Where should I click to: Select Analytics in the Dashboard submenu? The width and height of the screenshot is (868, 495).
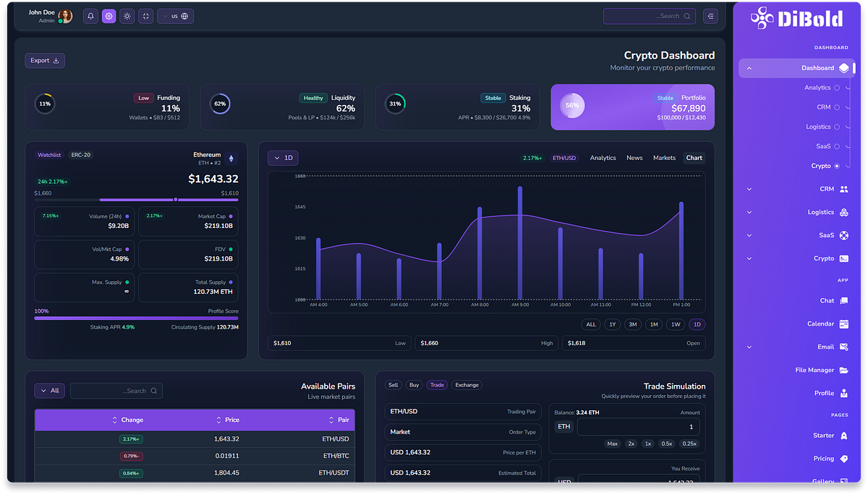[x=822, y=88]
